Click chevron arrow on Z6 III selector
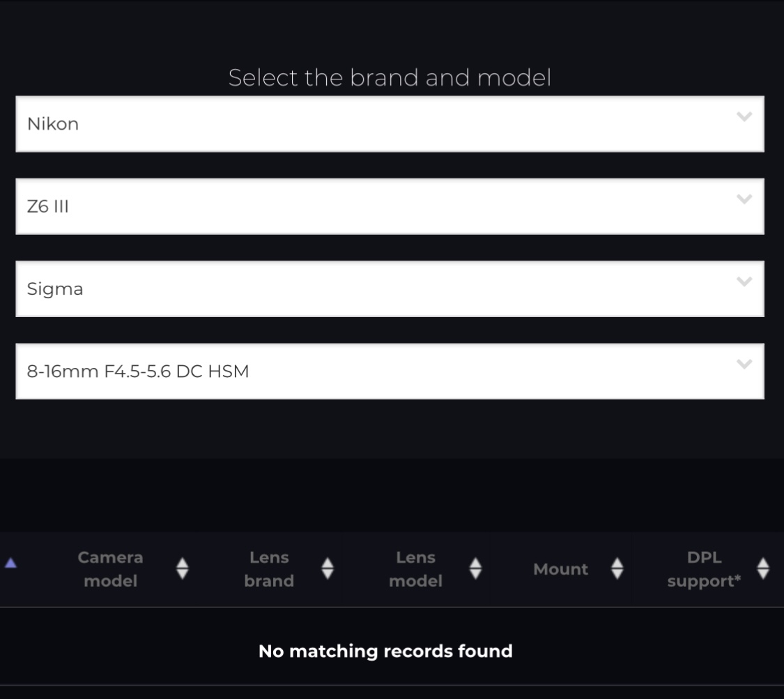The height and width of the screenshot is (699, 784). pos(744,199)
